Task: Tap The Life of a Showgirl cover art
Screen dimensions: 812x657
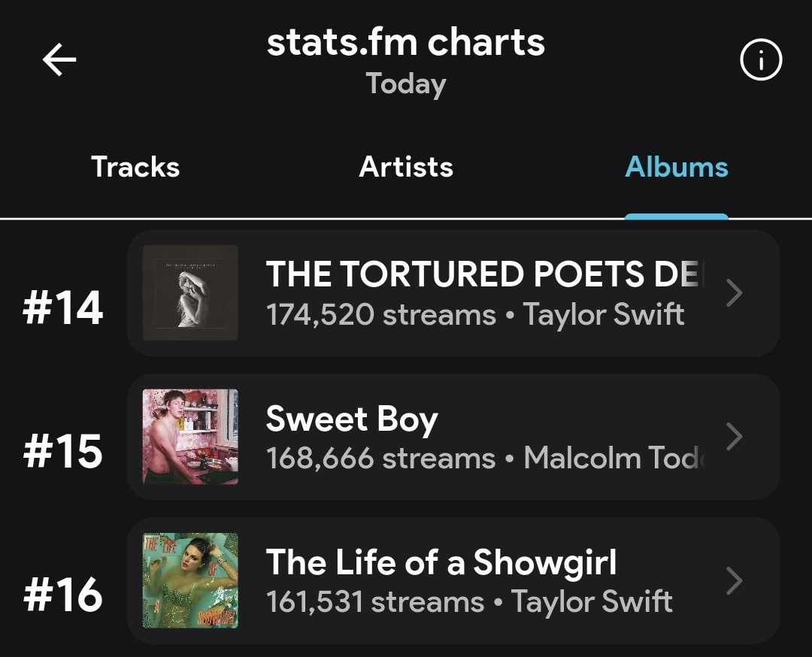Action: click(x=190, y=581)
